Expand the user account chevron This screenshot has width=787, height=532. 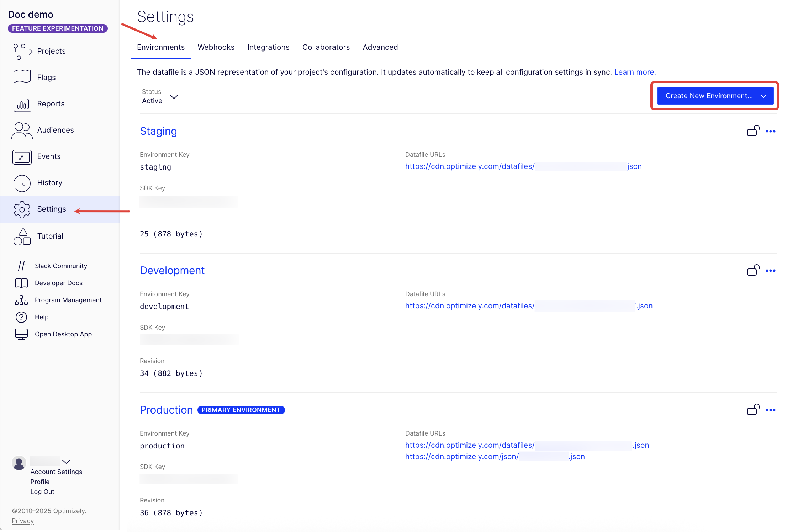pos(66,462)
